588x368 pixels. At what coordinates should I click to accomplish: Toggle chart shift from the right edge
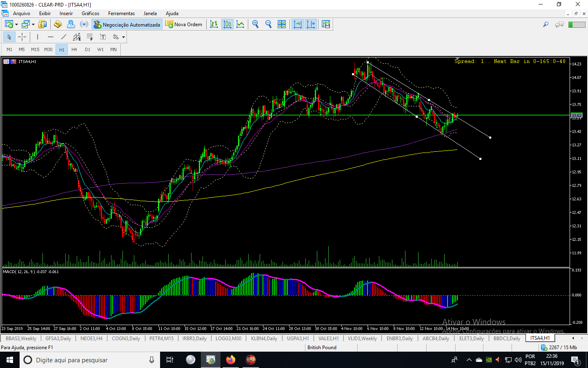point(311,25)
